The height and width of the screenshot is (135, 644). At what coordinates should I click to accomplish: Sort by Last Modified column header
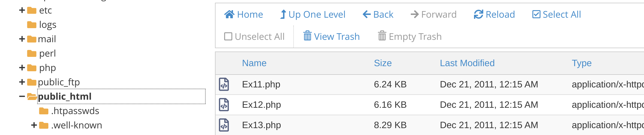point(467,63)
